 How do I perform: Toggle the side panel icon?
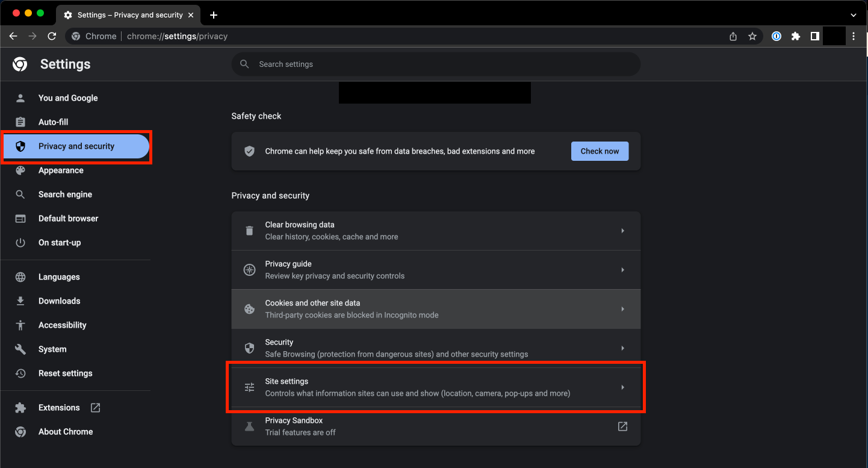click(815, 36)
